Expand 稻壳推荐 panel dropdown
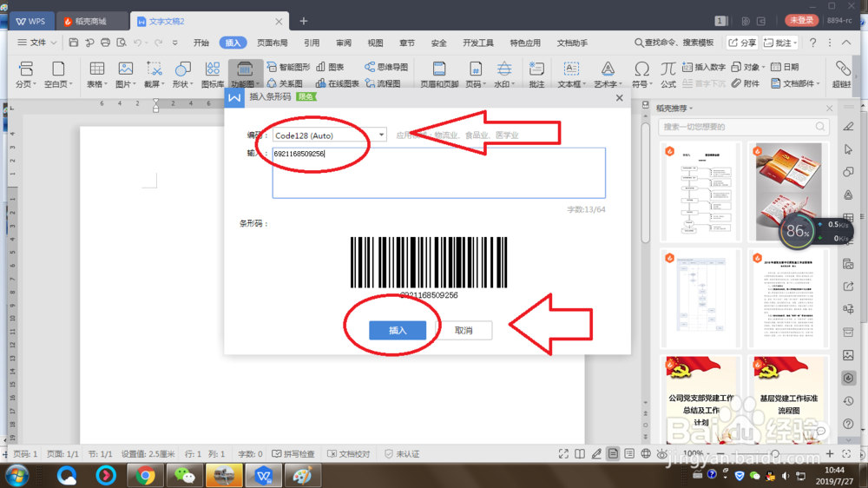Screen dimensions: 868x488 [691, 109]
